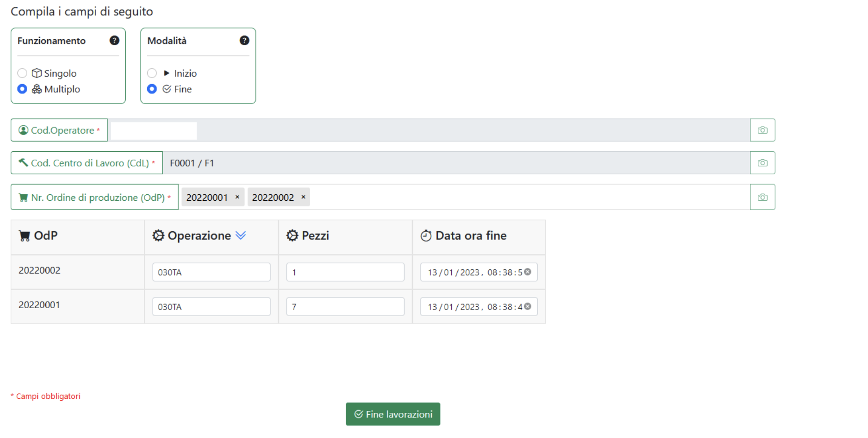Remove the 20220001 order tag
Image resolution: width=868 pixels, height=438 pixels.
point(237,197)
